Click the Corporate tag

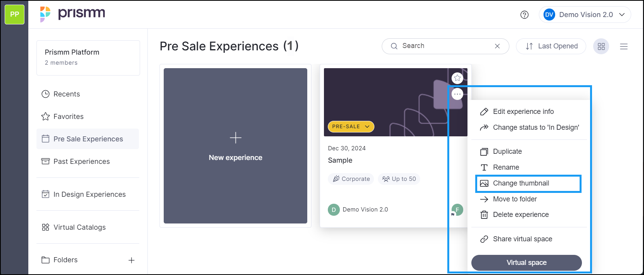[351, 179]
